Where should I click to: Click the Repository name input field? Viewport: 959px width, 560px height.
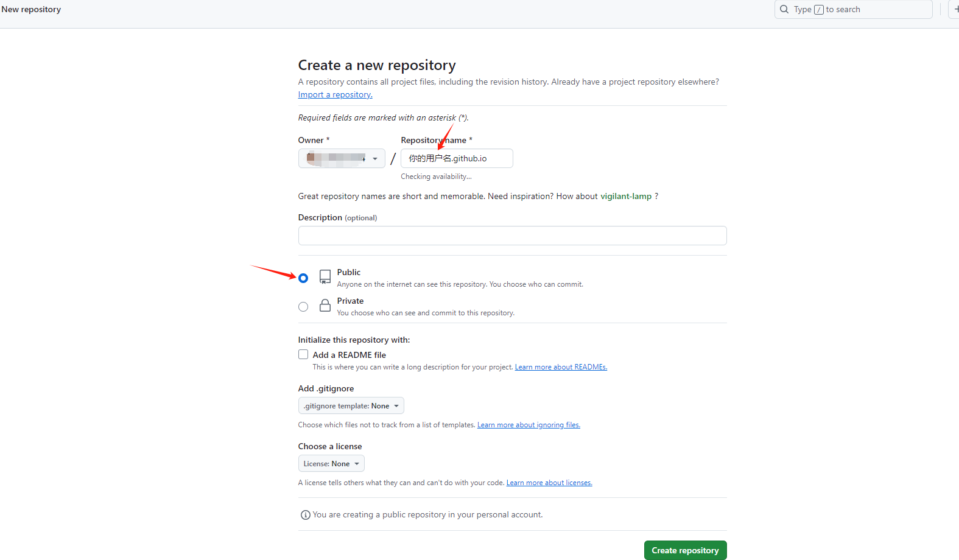457,158
